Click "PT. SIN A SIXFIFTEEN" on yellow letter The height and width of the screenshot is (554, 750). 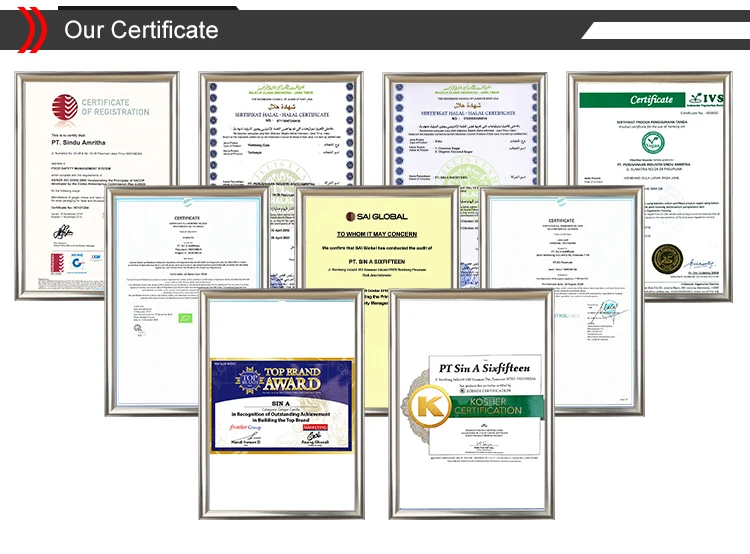[377, 262]
